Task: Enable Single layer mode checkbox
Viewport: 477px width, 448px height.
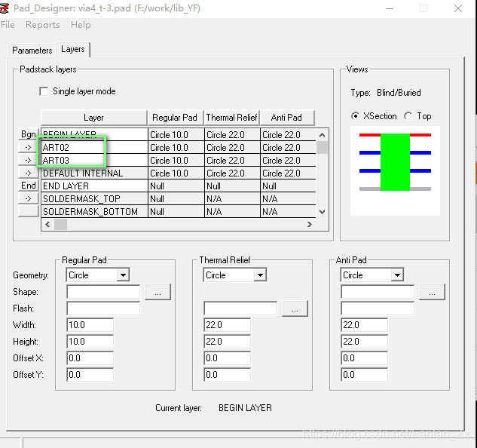Action: coord(44,91)
